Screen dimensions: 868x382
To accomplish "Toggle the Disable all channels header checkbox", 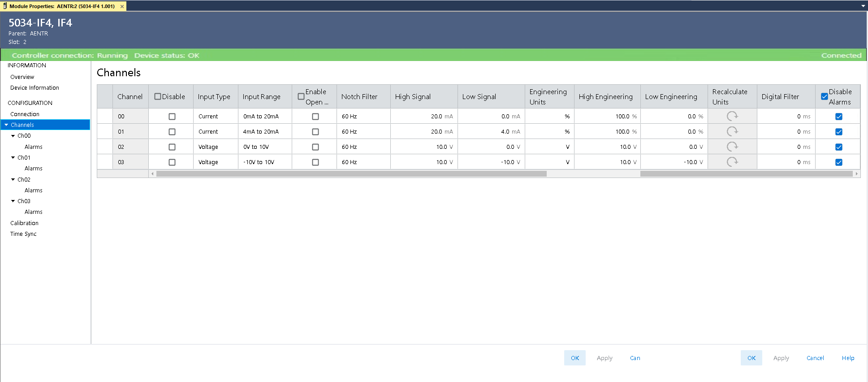I will pyautogui.click(x=158, y=96).
